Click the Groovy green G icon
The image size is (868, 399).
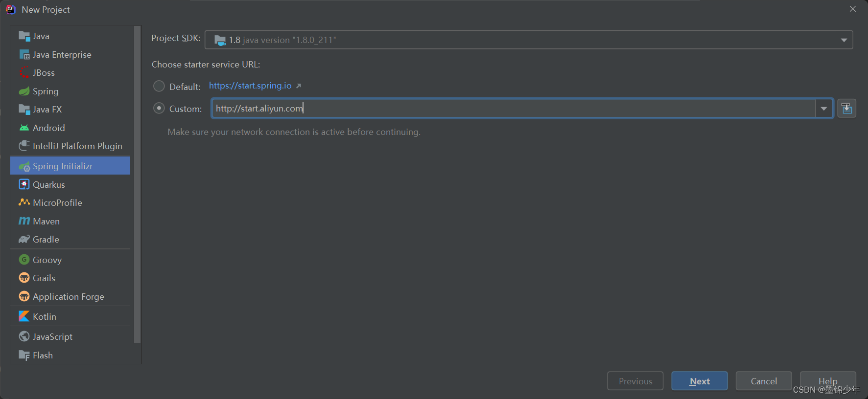24,260
